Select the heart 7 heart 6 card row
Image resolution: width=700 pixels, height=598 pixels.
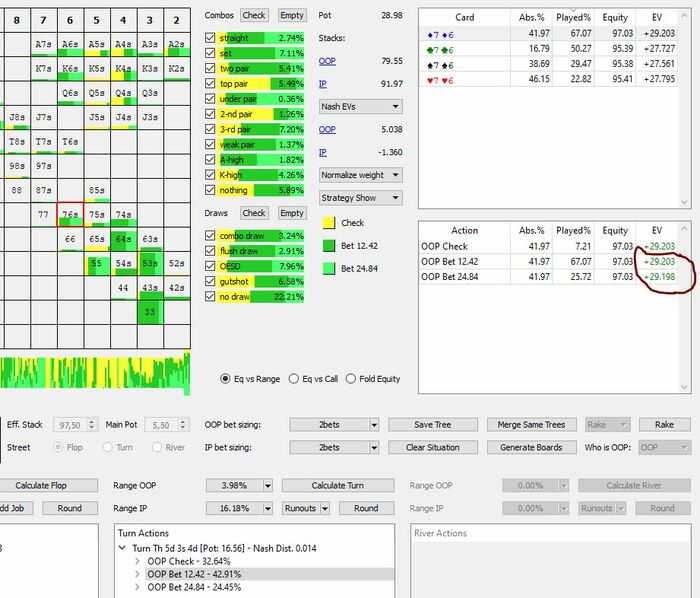(548, 80)
